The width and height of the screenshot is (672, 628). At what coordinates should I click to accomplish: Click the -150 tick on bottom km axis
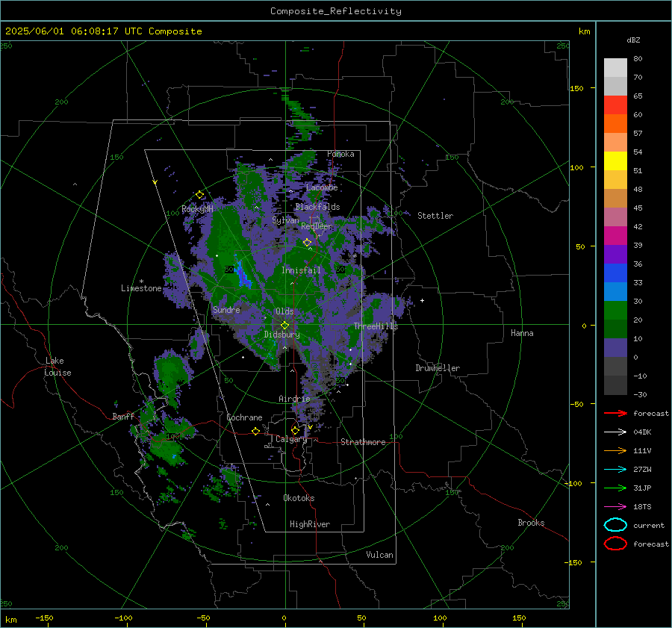(x=44, y=618)
